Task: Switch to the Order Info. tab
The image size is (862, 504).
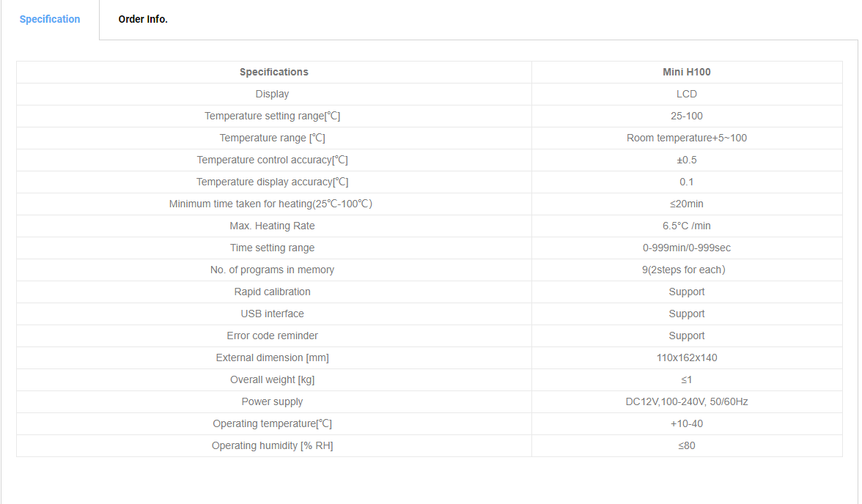Action: pos(143,19)
